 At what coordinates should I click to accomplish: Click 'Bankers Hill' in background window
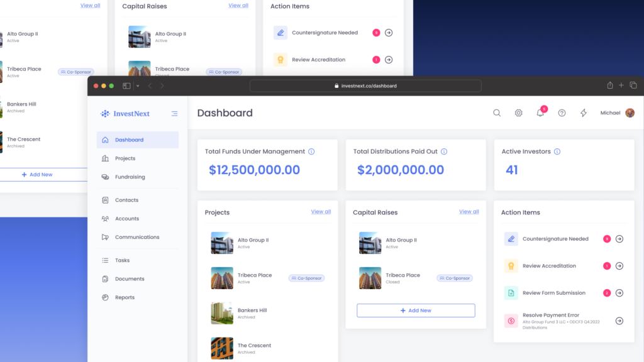pos(22,104)
